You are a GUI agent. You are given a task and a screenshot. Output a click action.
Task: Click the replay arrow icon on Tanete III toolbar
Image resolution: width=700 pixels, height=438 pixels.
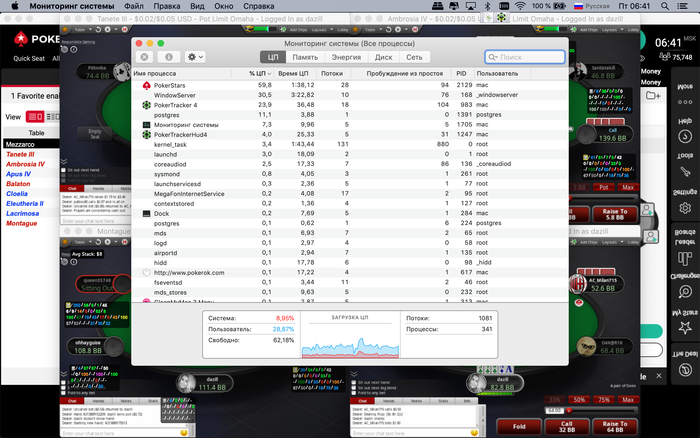[98, 29]
